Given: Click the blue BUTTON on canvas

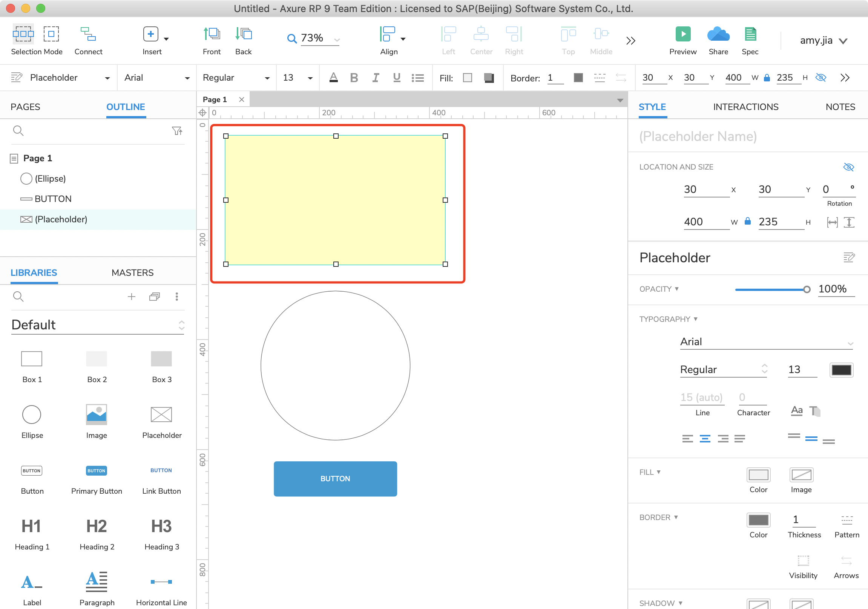Looking at the screenshot, I should click(335, 479).
